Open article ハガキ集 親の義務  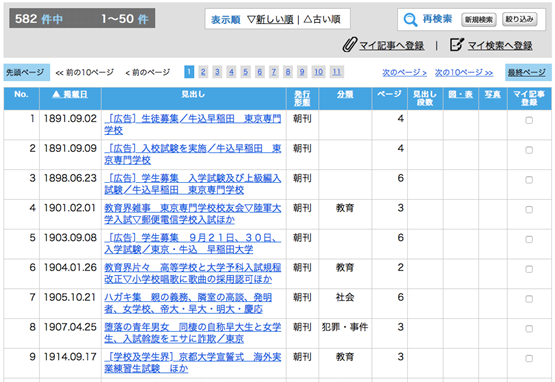188,303
